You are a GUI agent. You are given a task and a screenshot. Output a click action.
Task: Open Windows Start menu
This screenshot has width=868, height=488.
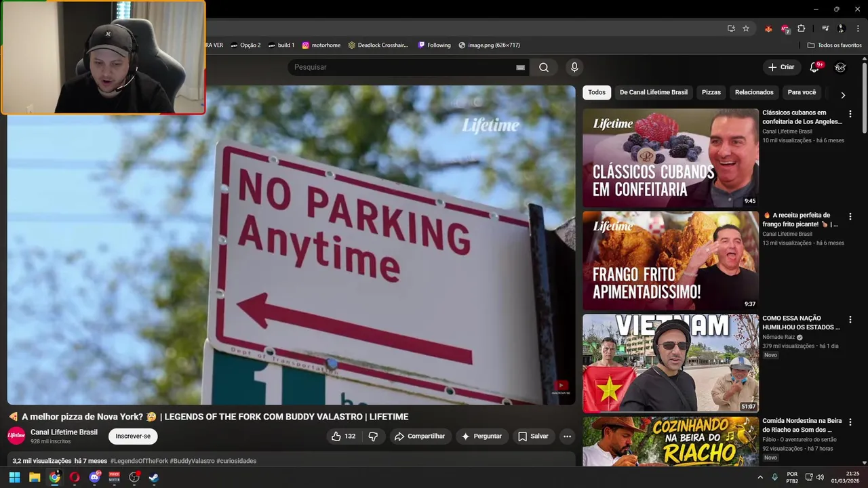point(14,477)
